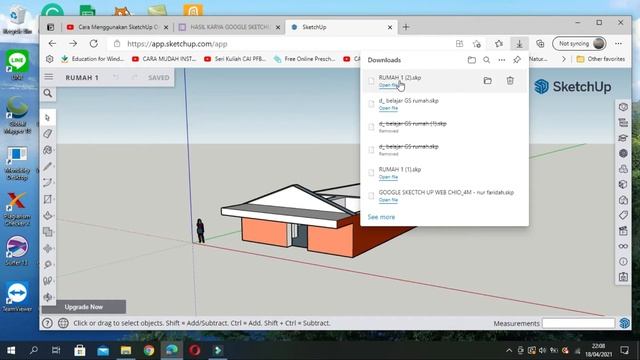Open Downloads panel more options menu
Image resolution: width=640 pixels, height=360 pixels.
point(502,60)
